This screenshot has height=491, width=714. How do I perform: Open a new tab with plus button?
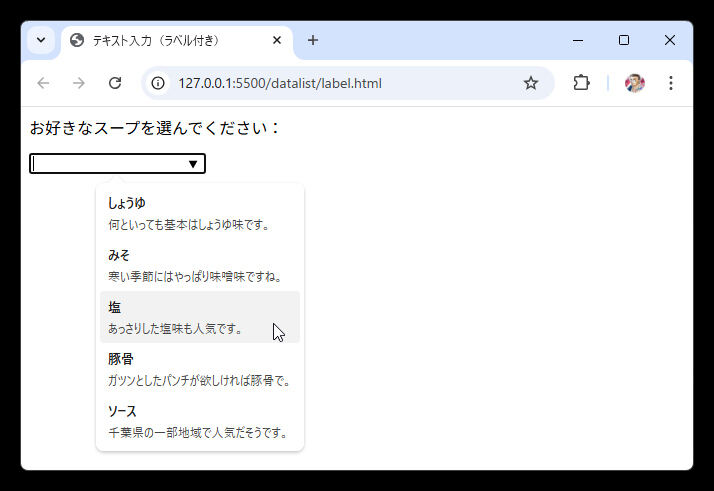313,40
